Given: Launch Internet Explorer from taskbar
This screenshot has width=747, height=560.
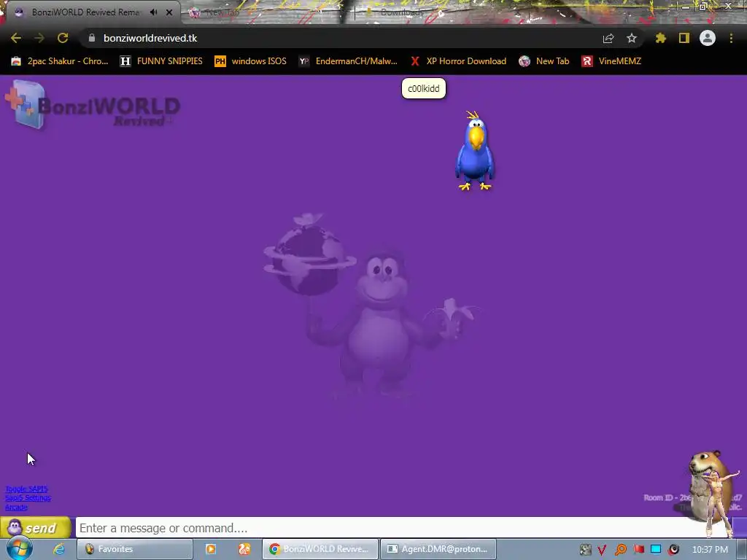Looking at the screenshot, I should tap(59, 549).
